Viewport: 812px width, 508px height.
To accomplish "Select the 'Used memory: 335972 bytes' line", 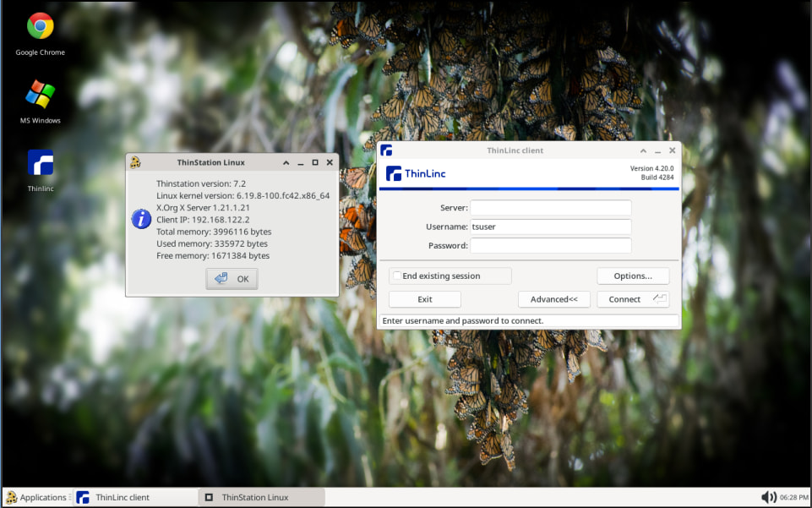I will pos(212,243).
